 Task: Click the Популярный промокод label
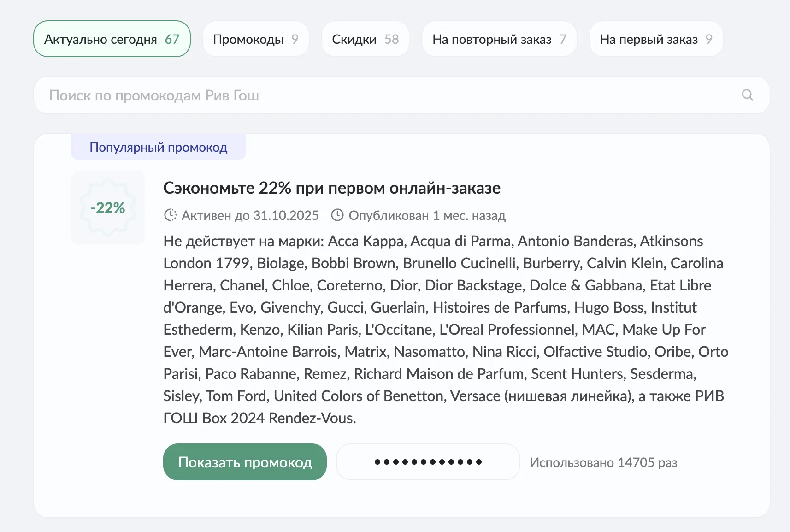pos(158,147)
